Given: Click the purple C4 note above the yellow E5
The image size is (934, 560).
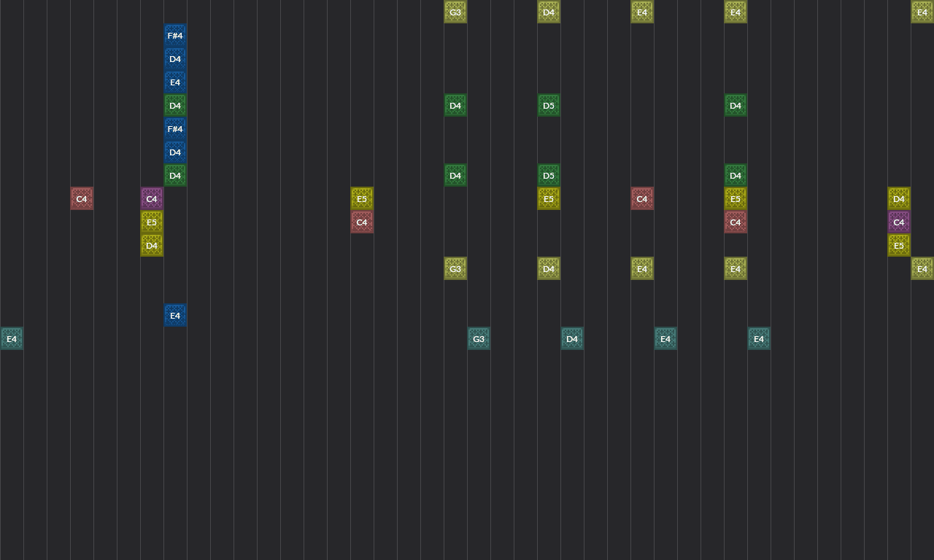Looking at the screenshot, I should [152, 198].
